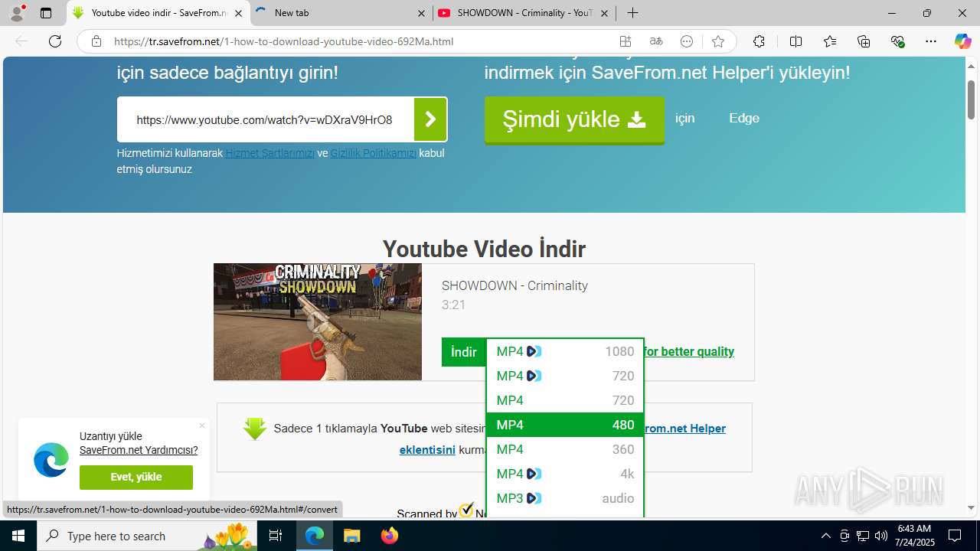Open the tab actions menu icon
980x551 pixels.
pos(46,13)
